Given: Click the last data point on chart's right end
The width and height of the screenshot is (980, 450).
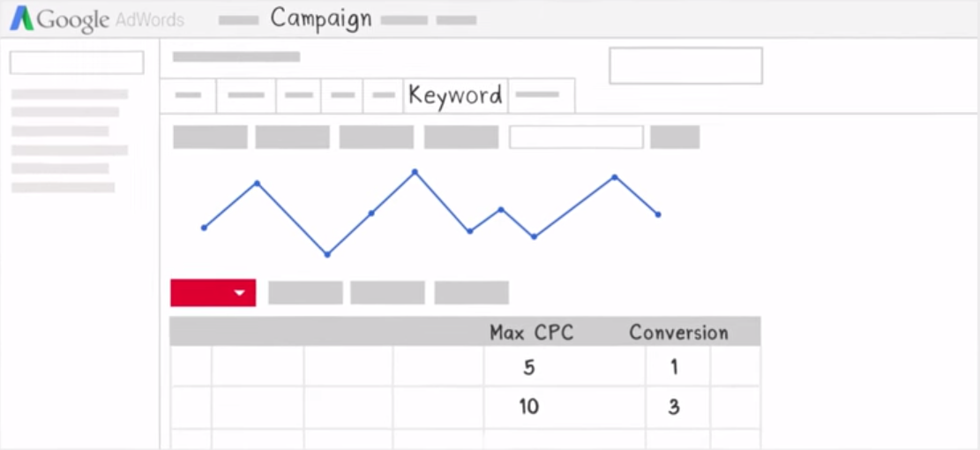Looking at the screenshot, I should pyautogui.click(x=658, y=214).
